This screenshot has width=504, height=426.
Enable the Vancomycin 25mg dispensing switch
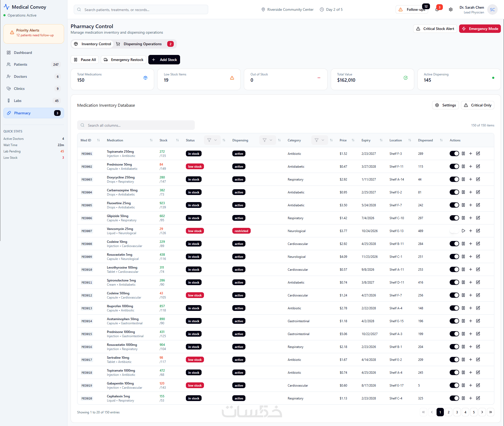[x=454, y=231]
